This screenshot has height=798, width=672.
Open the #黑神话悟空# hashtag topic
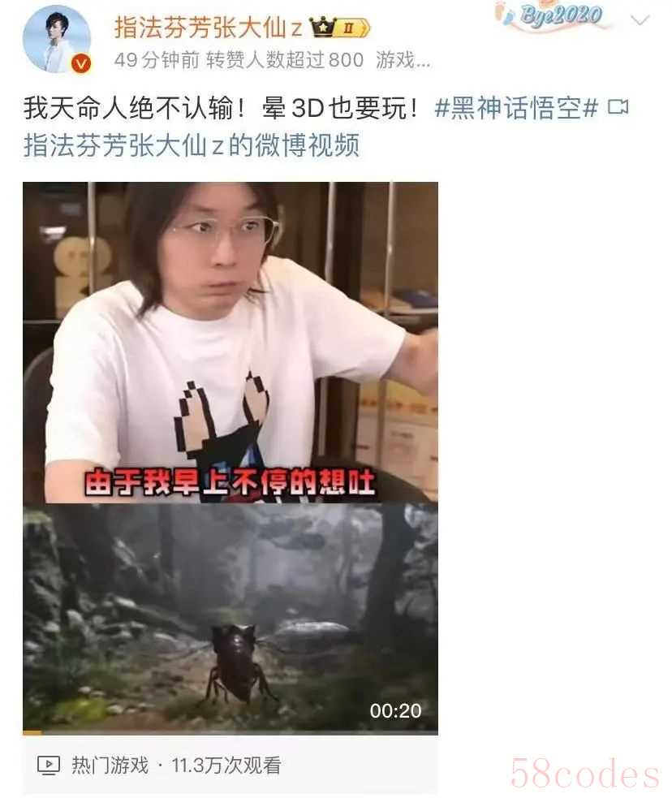[516, 108]
